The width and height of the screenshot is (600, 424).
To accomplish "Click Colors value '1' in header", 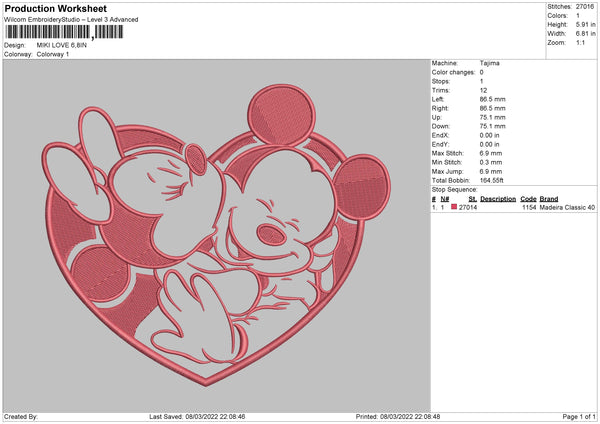I will click(x=578, y=16).
